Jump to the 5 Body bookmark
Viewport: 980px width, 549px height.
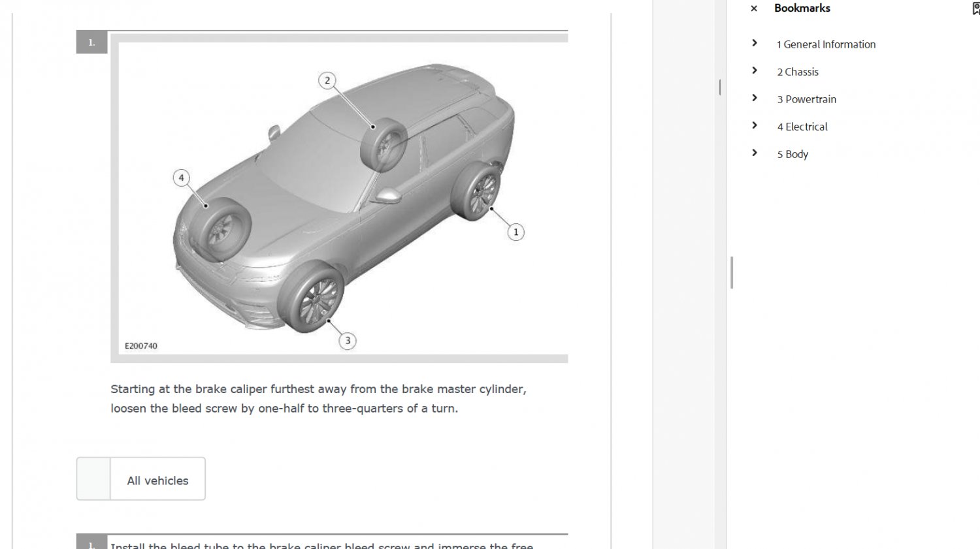(x=792, y=154)
